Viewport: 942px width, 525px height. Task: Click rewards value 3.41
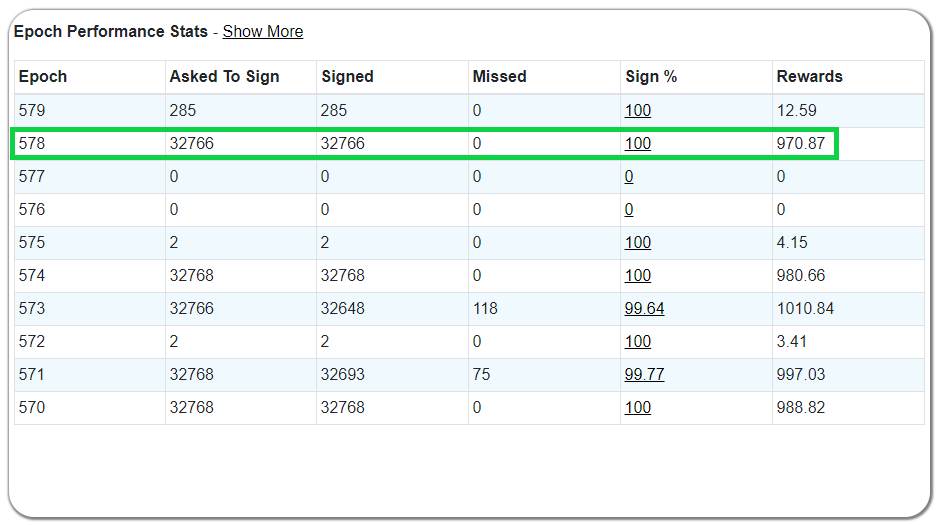coord(791,342)
